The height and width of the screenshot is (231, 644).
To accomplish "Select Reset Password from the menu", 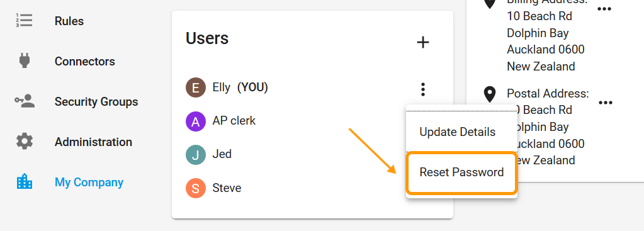I will point(461,172).
